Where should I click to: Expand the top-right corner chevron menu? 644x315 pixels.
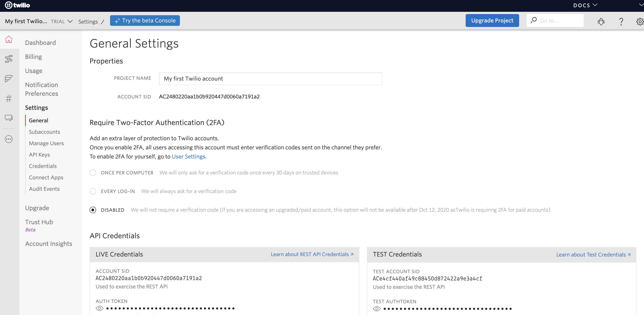pyautogui.click(x=641, y=5)
